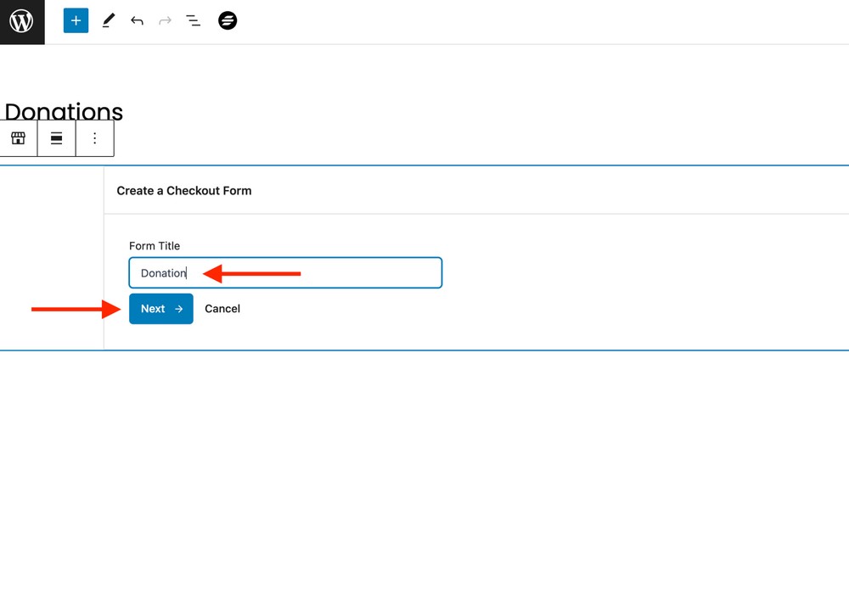Cancel the checkout form creation
Viewport: 849px width, 616px height.
[222, 309]
